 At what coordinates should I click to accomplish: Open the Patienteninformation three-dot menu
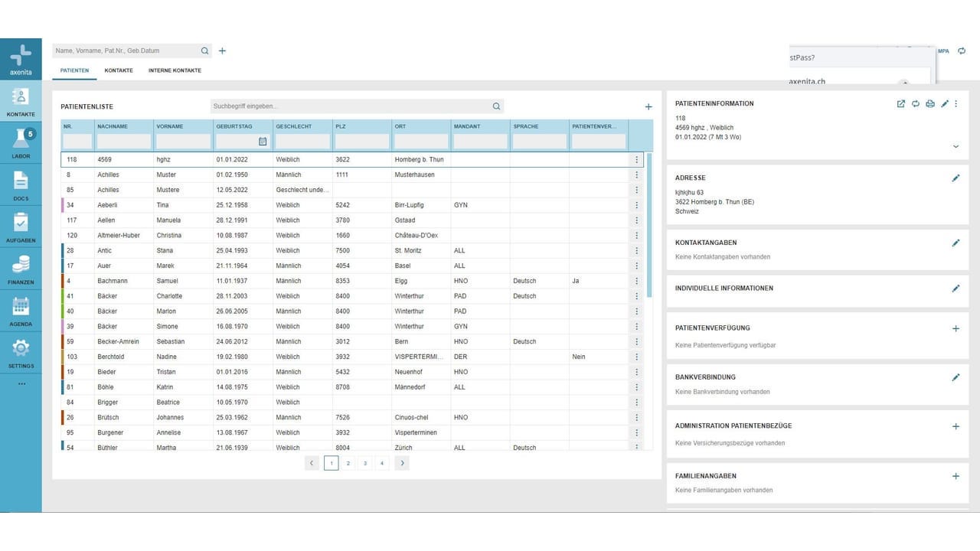click(x=956, y=104)
